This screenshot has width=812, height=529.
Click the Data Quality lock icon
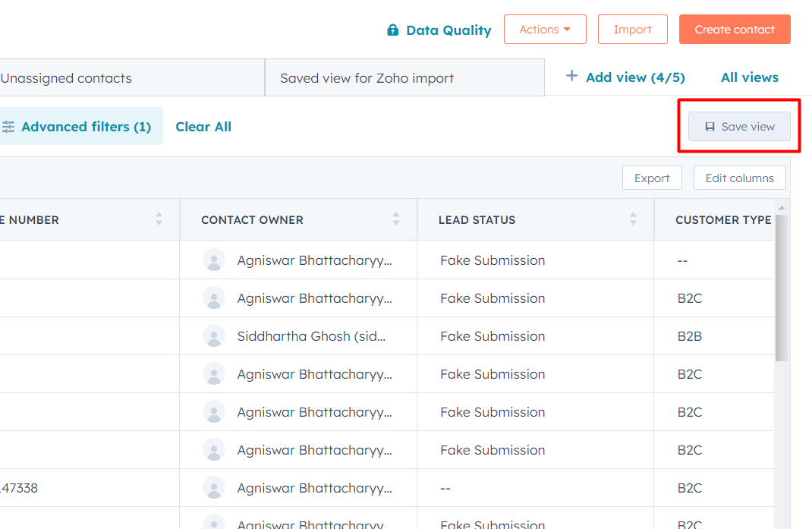click(393, 30)
